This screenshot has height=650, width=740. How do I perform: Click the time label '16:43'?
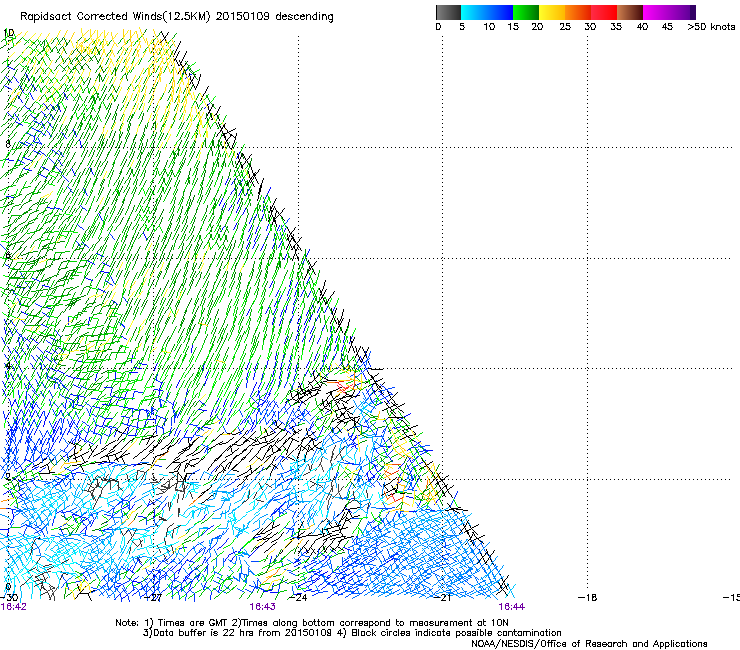click(262, 607)
